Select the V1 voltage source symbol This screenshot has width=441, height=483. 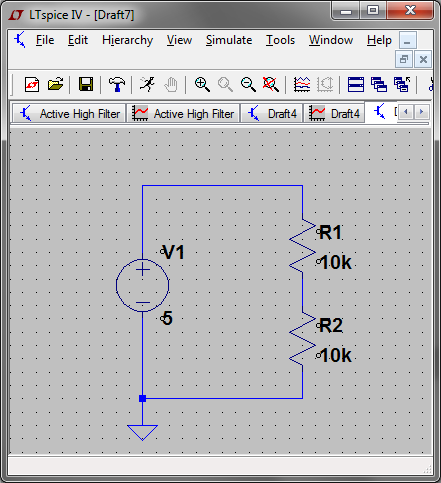[x=142, y=285]
